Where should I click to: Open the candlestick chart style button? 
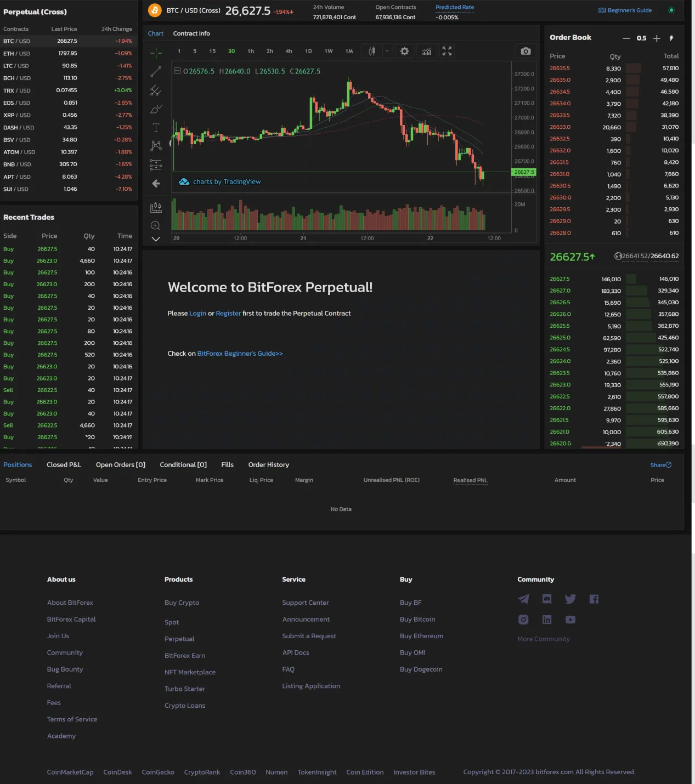coord(372,51)
